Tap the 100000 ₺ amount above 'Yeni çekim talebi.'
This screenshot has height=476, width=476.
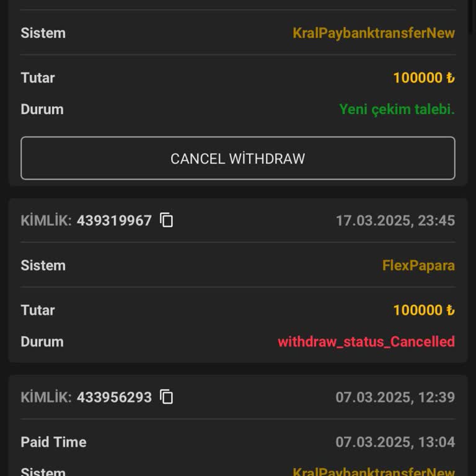[424, 77]
